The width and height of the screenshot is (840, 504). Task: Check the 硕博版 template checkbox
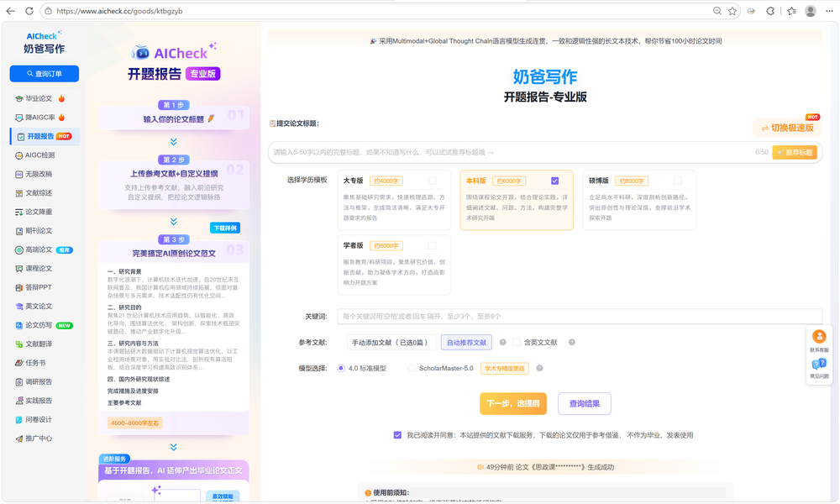tap(678, 181)
